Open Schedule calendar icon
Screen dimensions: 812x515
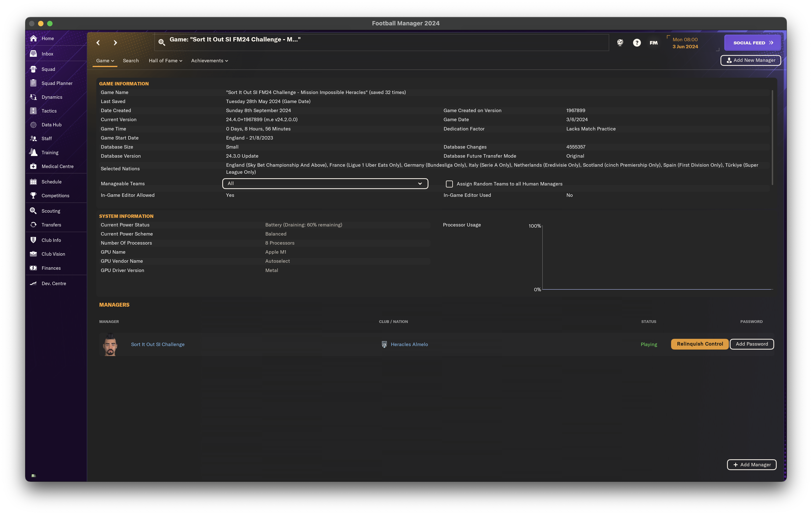pyautogui.click(x=33, y=182)
